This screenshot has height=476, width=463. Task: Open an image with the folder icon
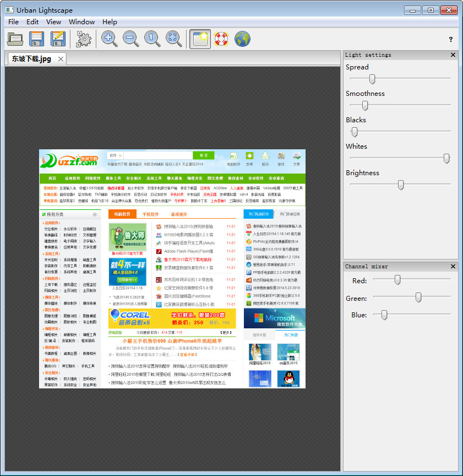[15, 39]
